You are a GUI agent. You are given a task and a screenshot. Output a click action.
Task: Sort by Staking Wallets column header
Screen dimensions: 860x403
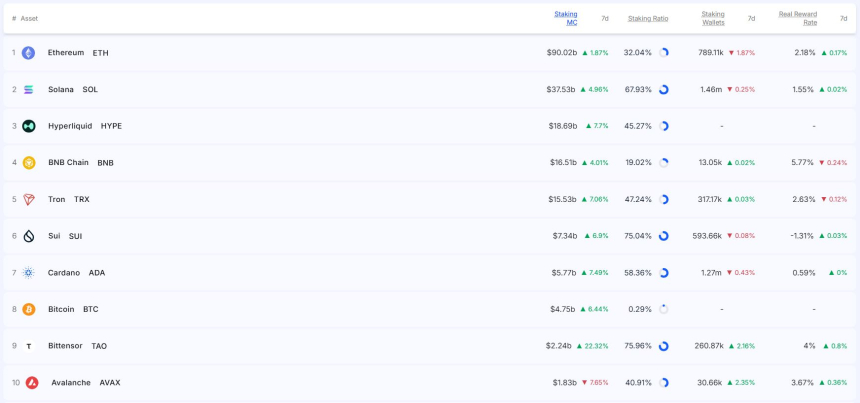(x=713, y=18)
